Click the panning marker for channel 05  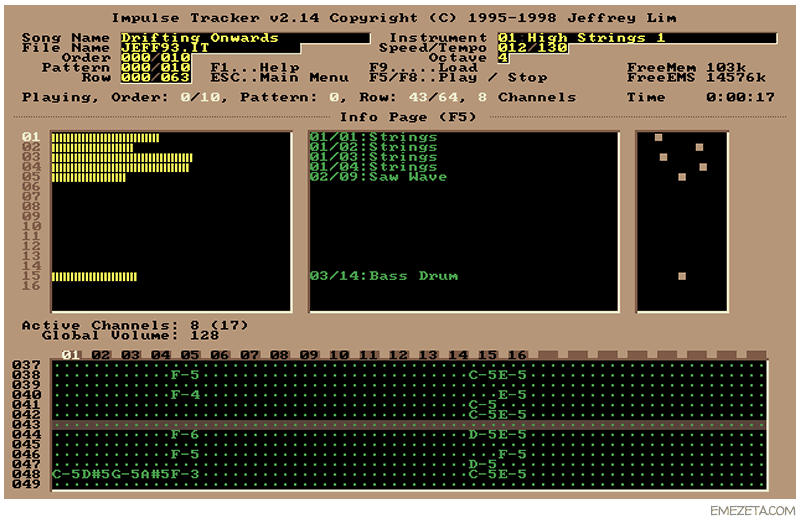[682, 177]
